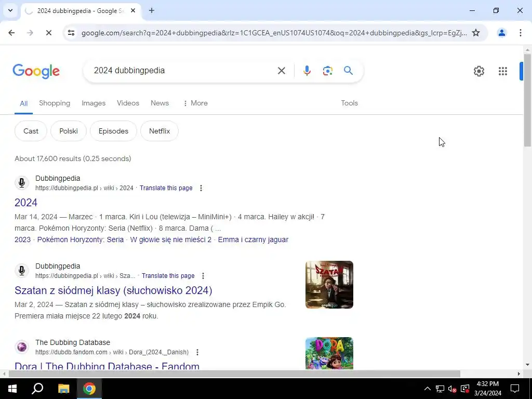532x399 pixels.
Task: View site information icon in address bar
Action: click(71, 33)
